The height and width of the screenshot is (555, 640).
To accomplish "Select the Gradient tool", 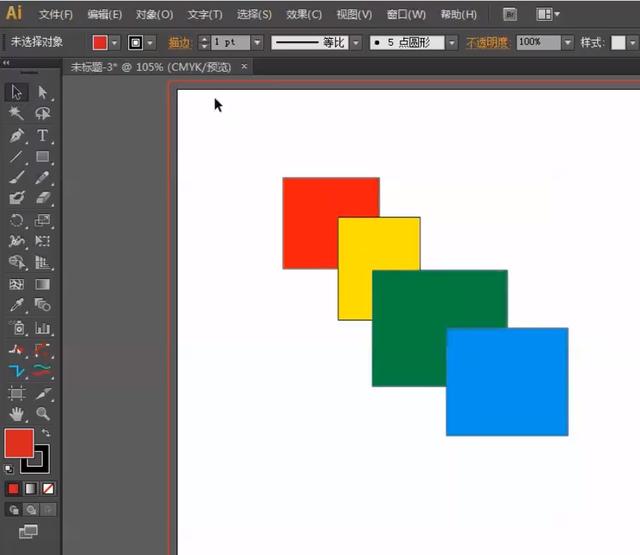I will (x=42, y=284).
